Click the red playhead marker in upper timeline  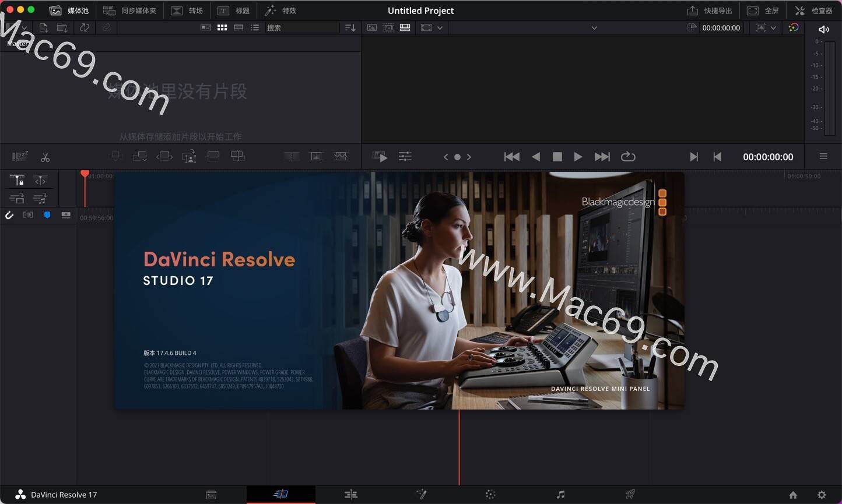[x=85, y=174]
